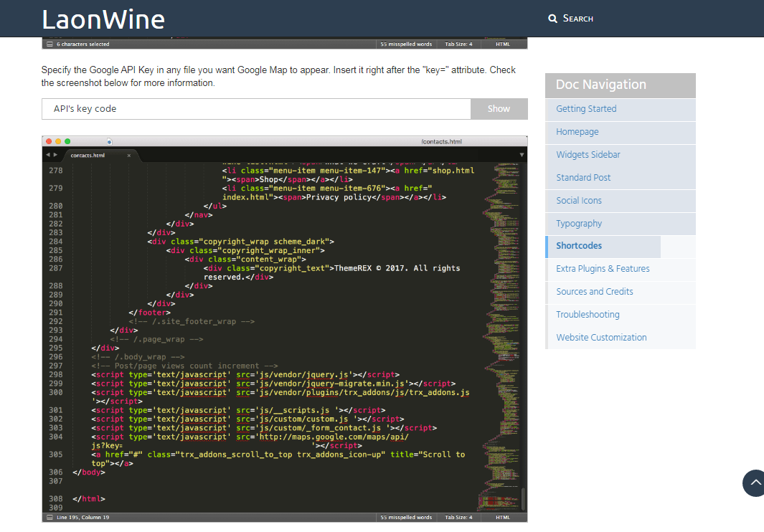Screen dimensions: 764x532
Task: Click the panel icon beside "Line 195, Column 19"
Action: 49,518
